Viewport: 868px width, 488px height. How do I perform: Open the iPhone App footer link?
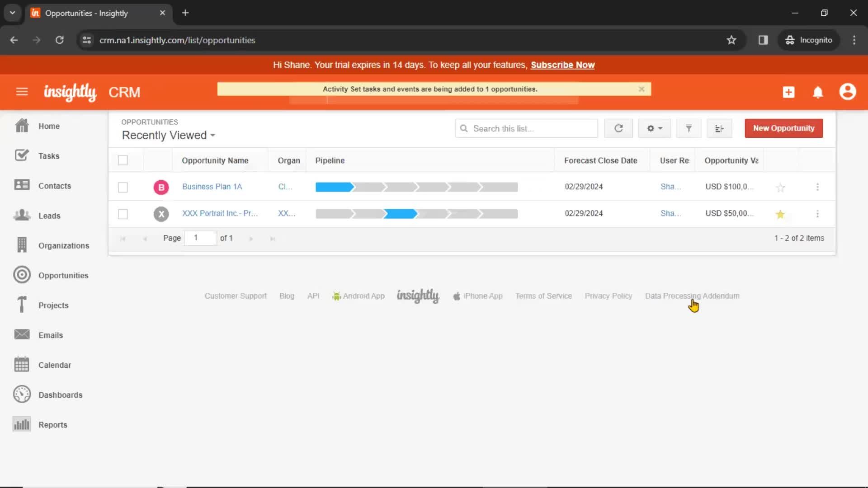point(478,296)
